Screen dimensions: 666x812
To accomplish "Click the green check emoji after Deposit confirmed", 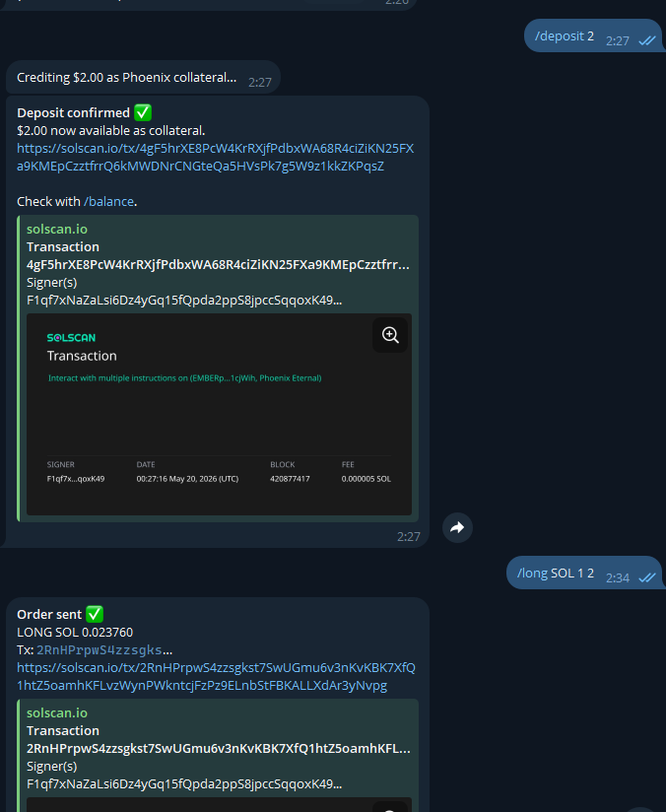I will point(143,112).
